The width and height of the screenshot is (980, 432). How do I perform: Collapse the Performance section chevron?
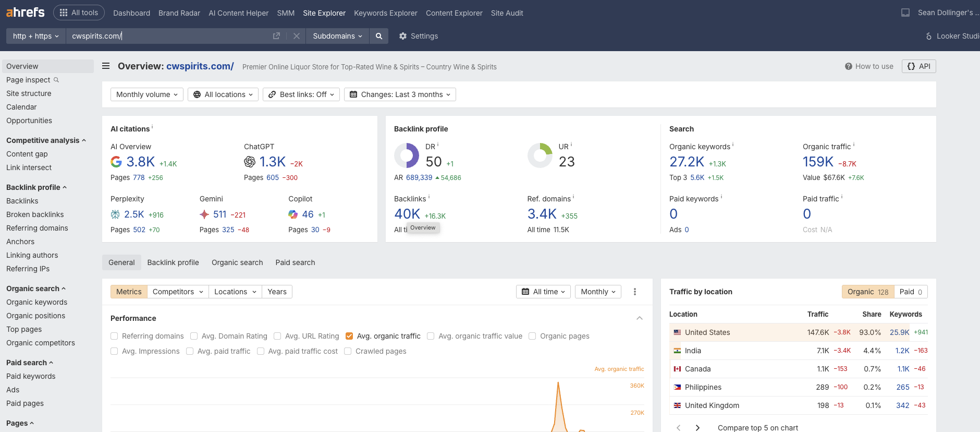click(x=640, y=318)
